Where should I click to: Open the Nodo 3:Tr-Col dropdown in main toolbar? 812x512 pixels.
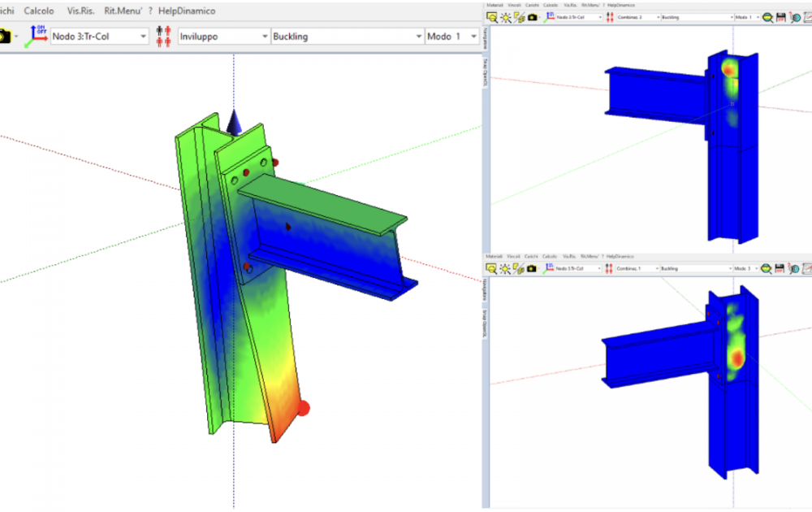[x=143, y=37]
